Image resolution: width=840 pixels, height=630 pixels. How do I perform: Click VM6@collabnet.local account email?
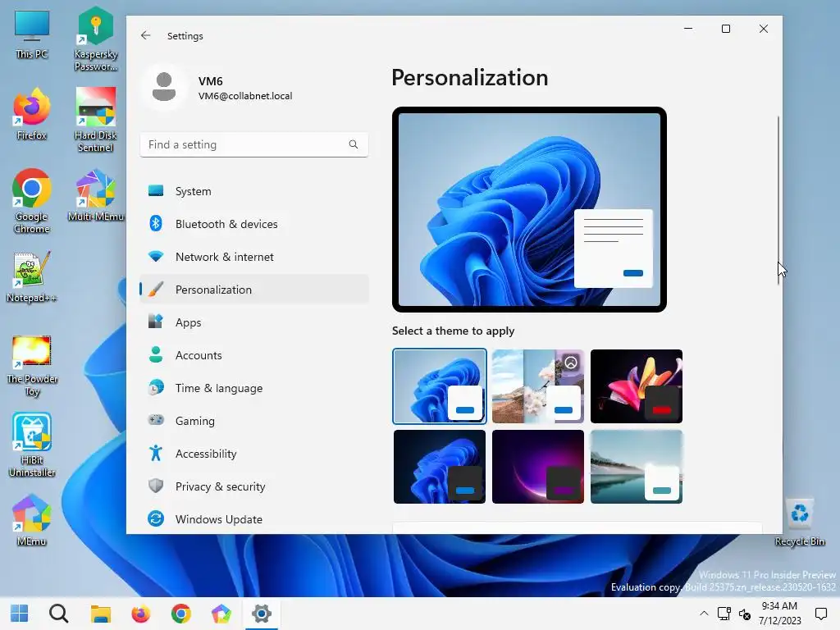tap(245, 96)
